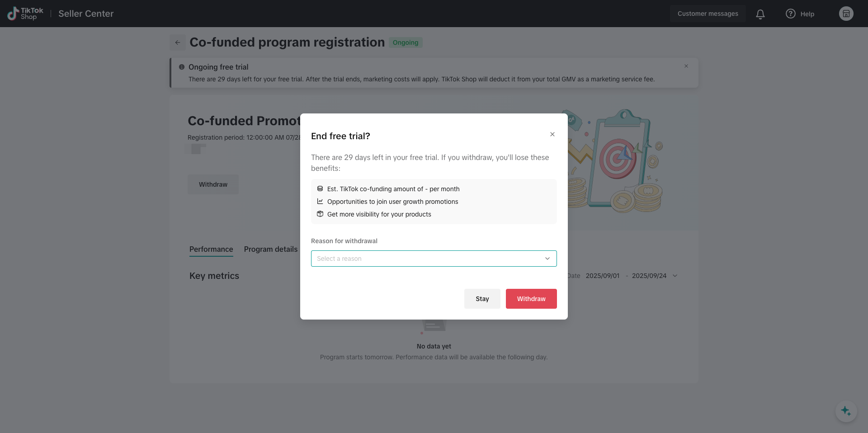
Task: Open the sparkle AI assistant button
Action: click(x=846, y=411)
